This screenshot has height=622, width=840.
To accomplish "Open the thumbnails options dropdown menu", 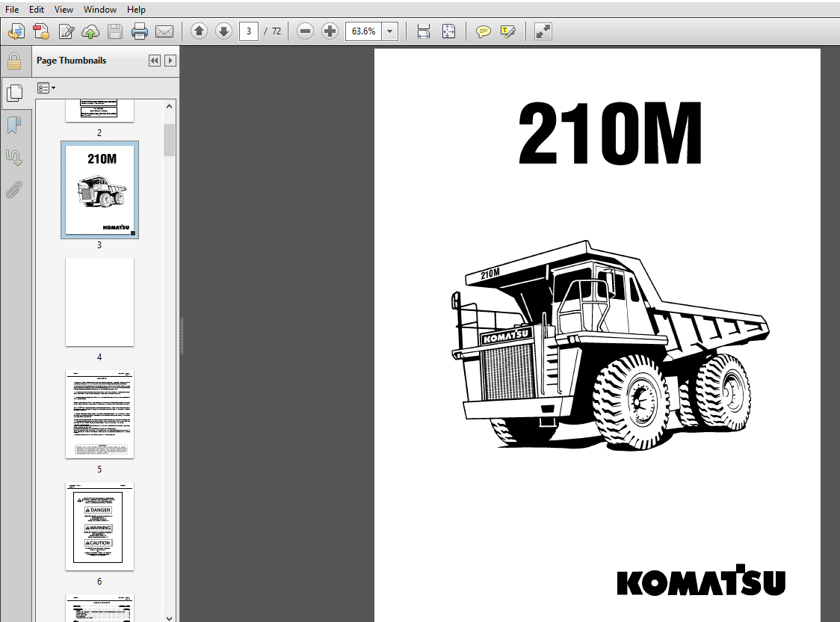I will (x=46, y=88).
